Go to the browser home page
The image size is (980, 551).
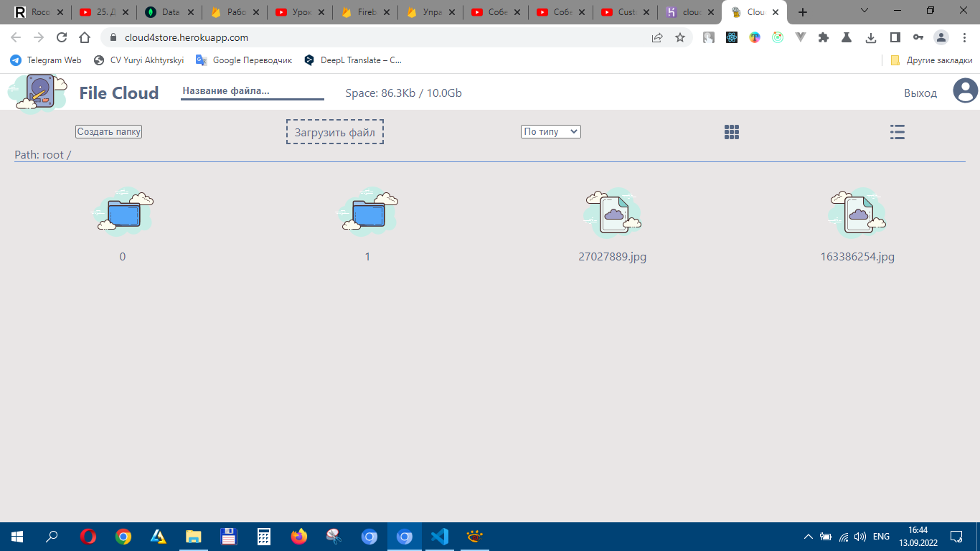coord(85,37)
